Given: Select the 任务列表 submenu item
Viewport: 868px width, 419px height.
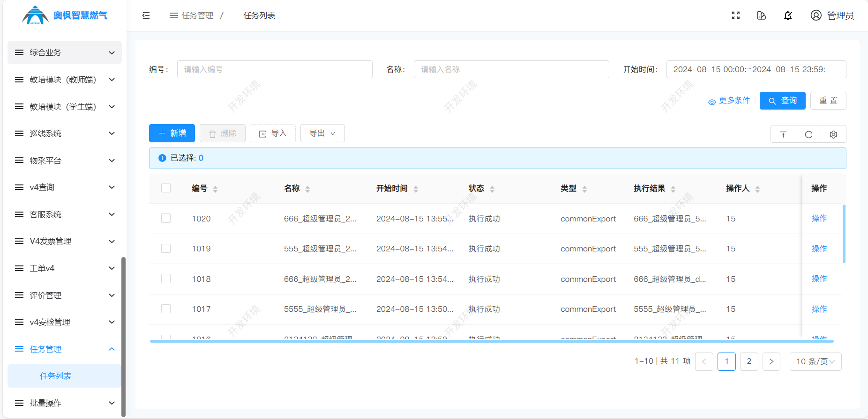Looking at the screenshot, I should (65, 376).
